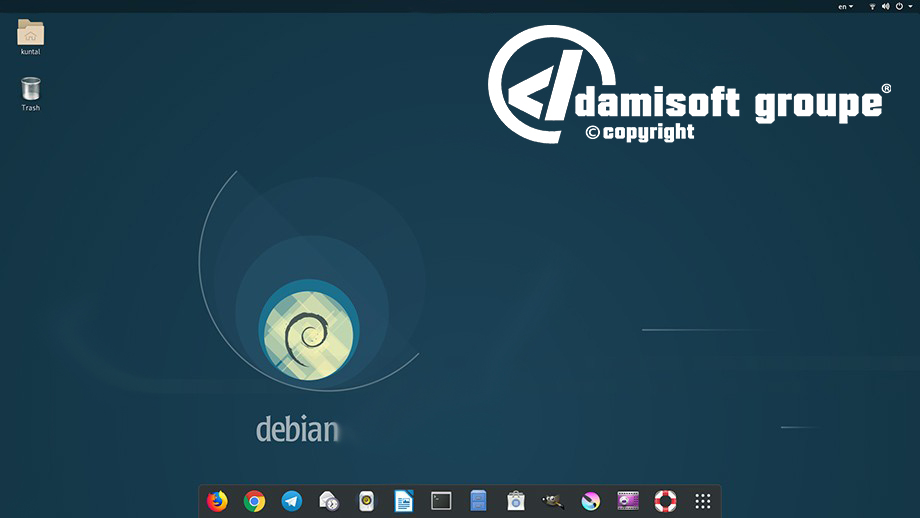Open the Software store bag icon
This screenshot has height=518, width=920.
pos(516,501)
